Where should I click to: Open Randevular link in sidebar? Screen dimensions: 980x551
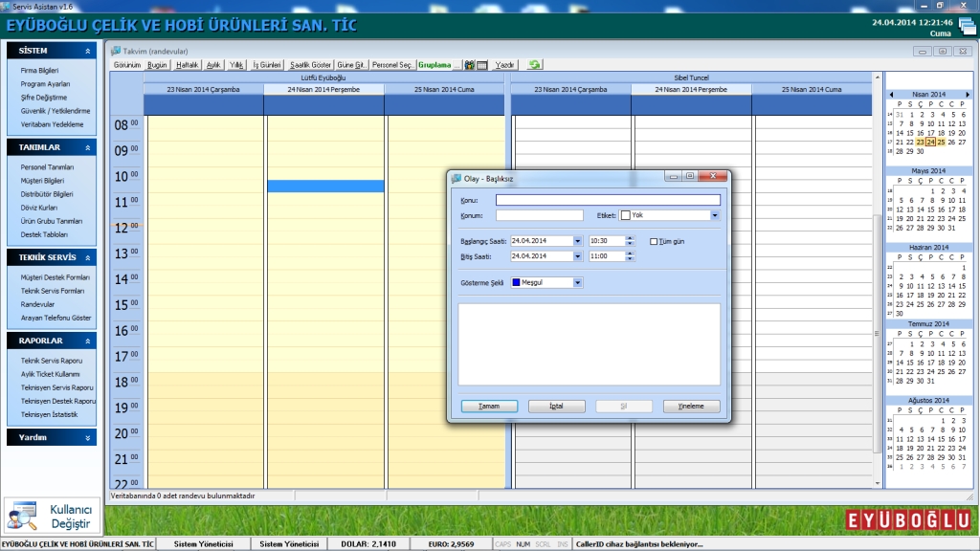point(37,305)
